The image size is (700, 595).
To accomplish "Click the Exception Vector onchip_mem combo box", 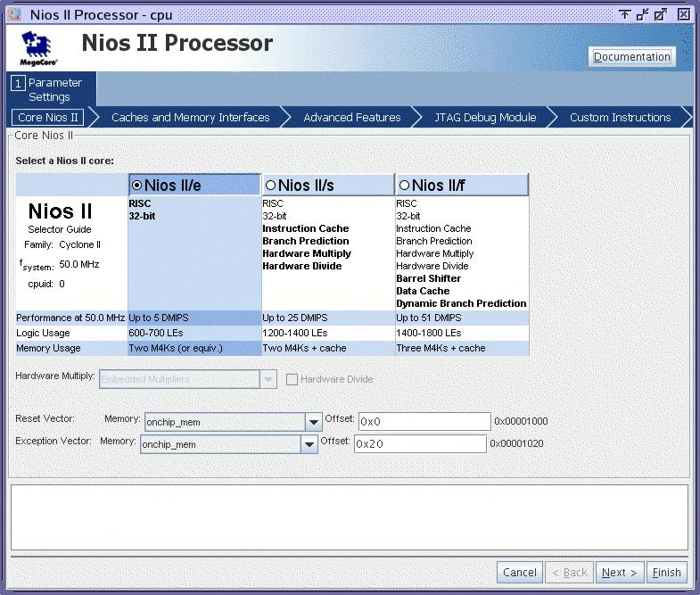I will click(228, 444).
